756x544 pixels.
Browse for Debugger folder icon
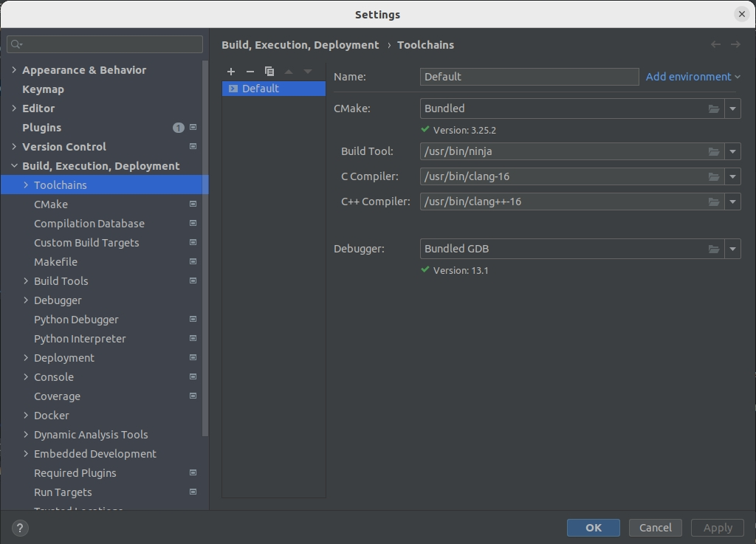(x=714, y=249)
